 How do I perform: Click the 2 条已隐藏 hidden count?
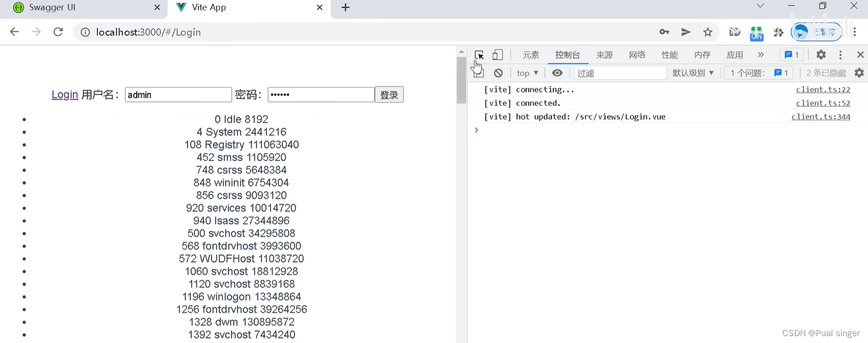[826, 73]
